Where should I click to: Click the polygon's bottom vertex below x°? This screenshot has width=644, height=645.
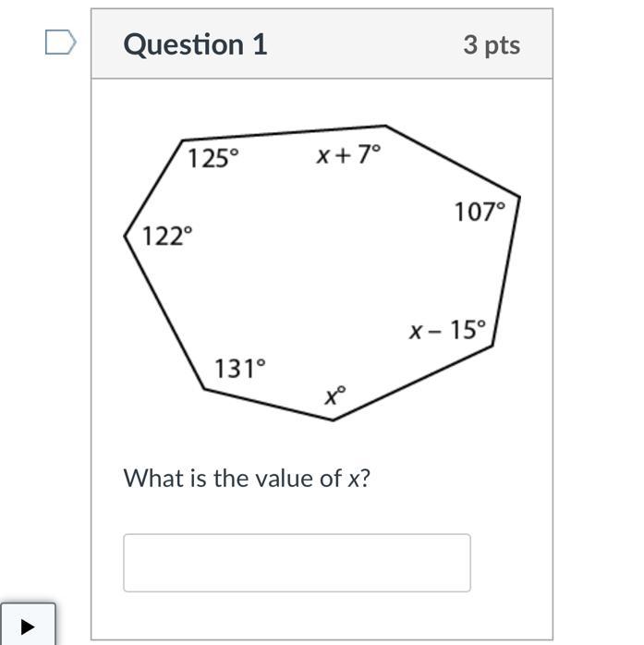tap(333, 420)
